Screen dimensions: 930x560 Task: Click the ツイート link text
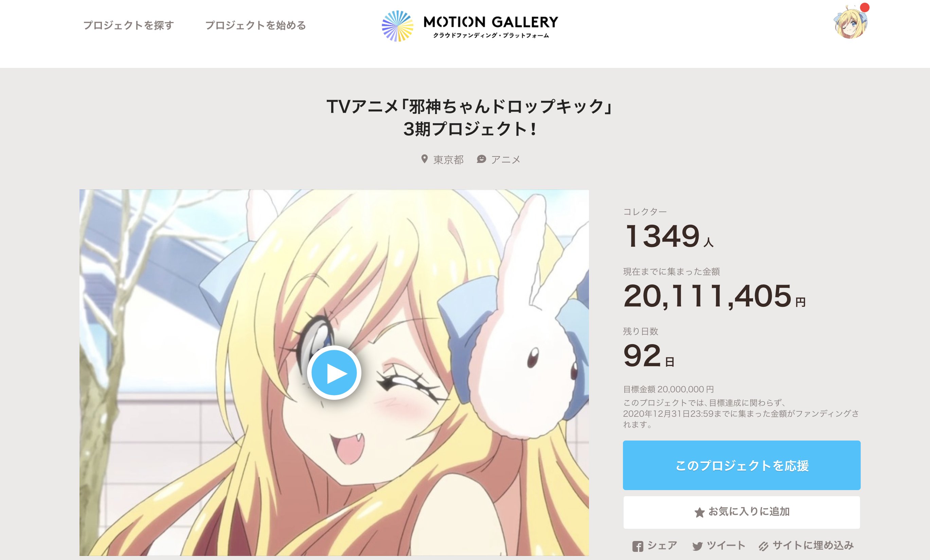[726, 545]
